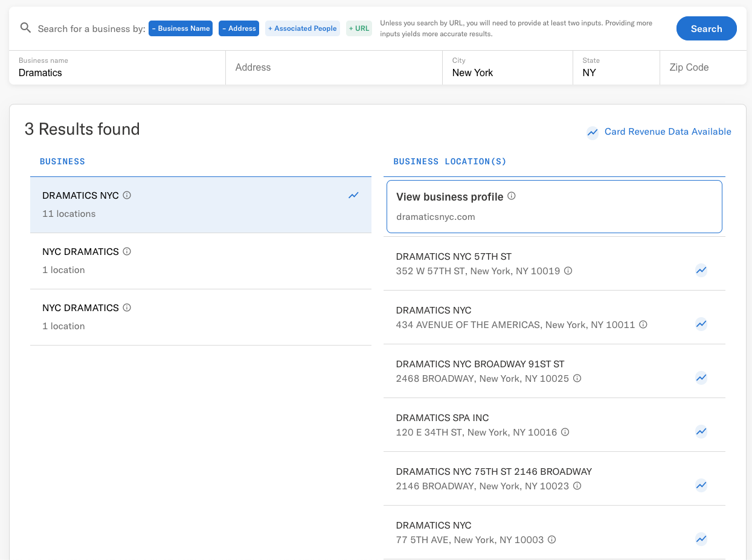
Task: Click info icon next to 120 E 34TH ST address
Action: click(x=565, y=432)
